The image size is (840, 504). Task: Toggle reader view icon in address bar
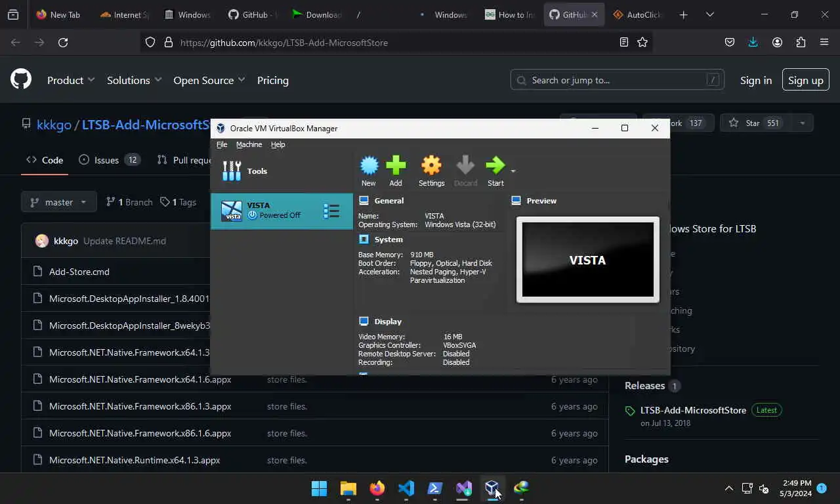coord(624,42)
